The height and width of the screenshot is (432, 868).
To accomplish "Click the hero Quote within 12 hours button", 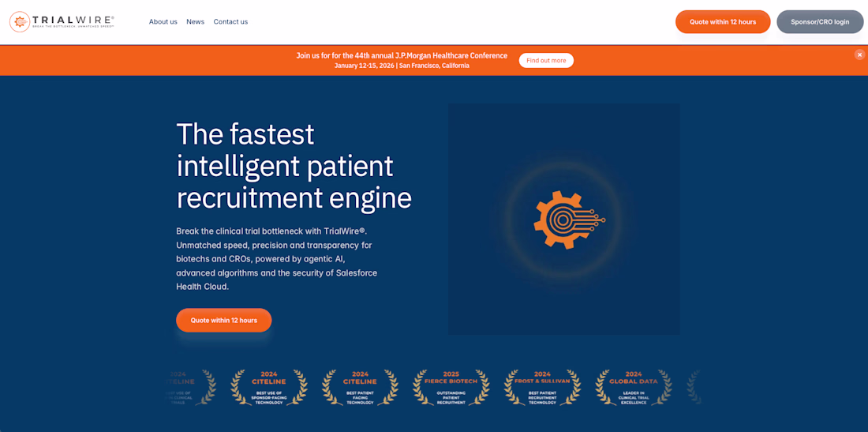I will (x=224, y=320).
